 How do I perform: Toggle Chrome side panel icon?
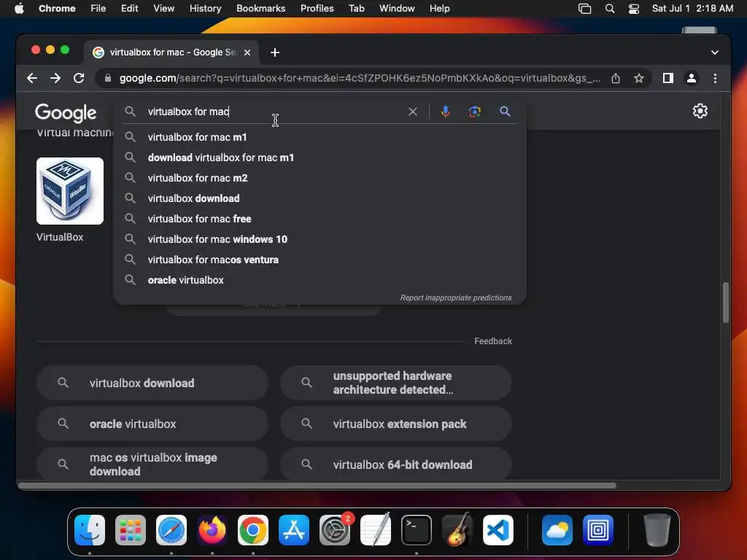[x=668, y=78]
